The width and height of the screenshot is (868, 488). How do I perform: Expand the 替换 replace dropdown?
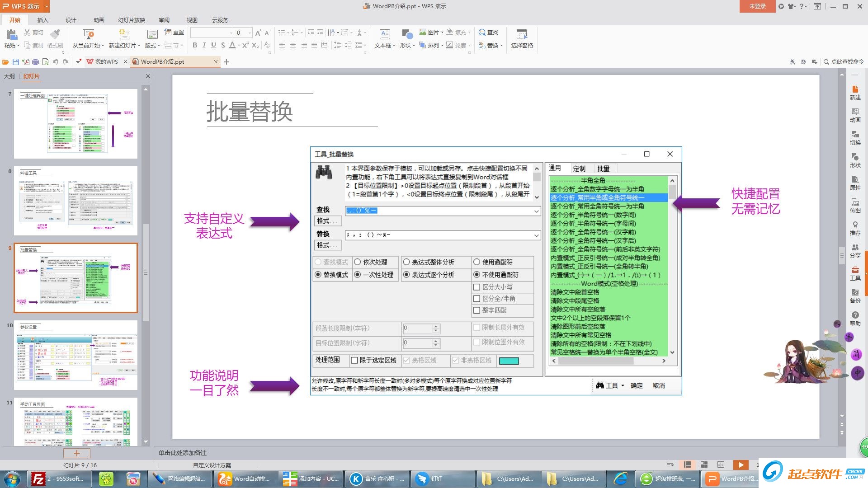501,45
